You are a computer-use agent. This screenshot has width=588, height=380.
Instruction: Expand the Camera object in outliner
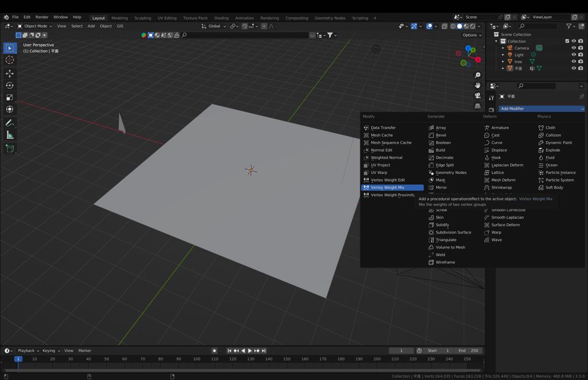point(503,48)
